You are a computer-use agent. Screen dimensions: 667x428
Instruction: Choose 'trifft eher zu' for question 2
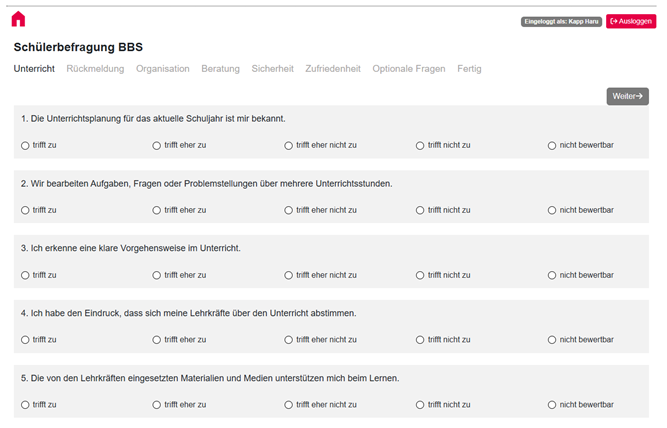157,210
